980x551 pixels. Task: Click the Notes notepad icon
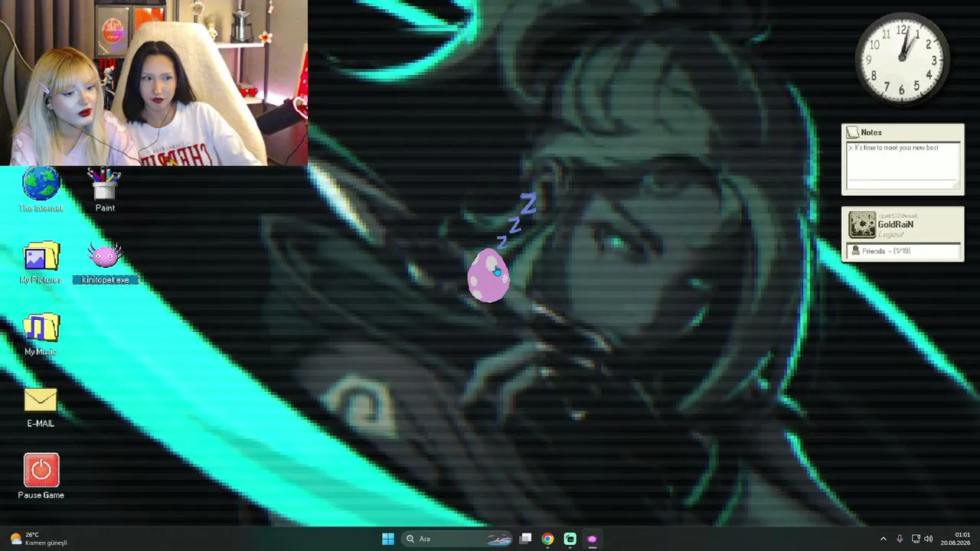click(852, 132)
